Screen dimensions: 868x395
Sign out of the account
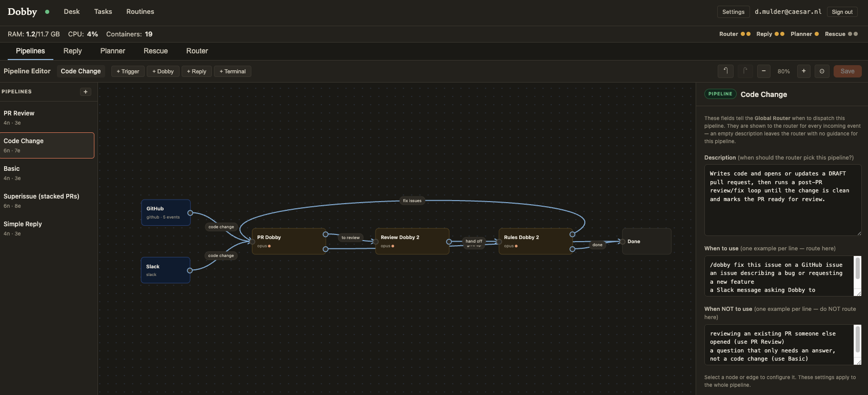tap(842, 12)
